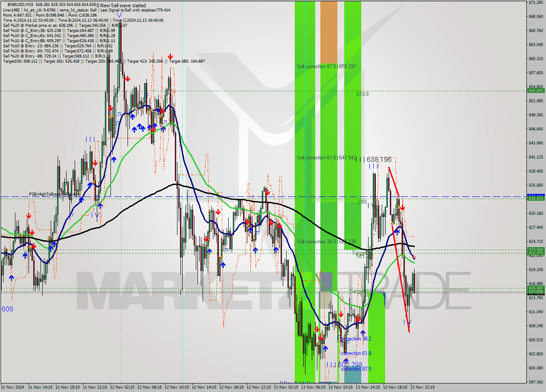Viewport: 546px width, 392px height.
Task: Select the blue 'correction 87.5' label
Action: click(x=356, y=369)
